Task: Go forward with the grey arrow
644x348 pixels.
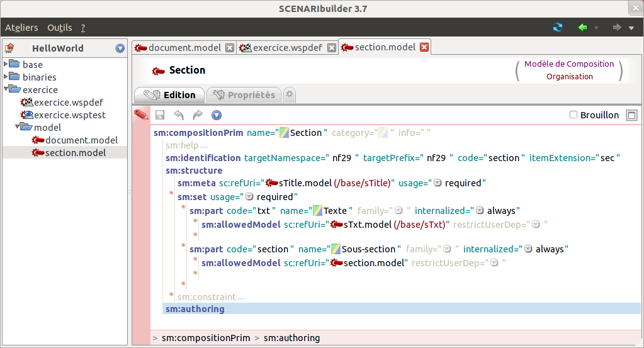Action: tap(616, 28)
